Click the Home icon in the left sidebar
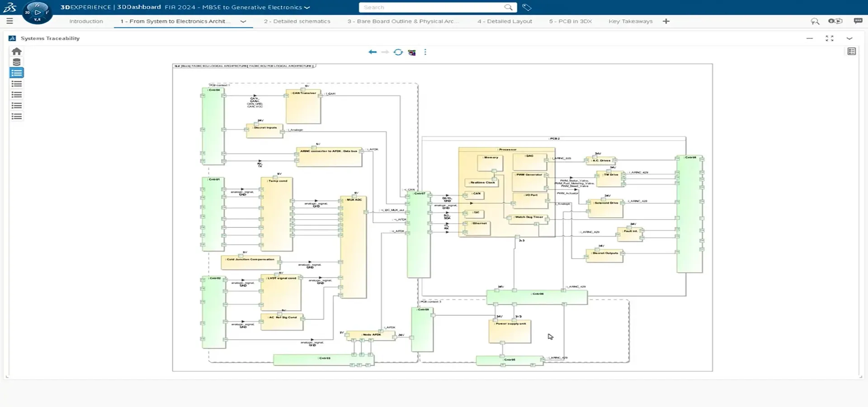 click(16, 51)
